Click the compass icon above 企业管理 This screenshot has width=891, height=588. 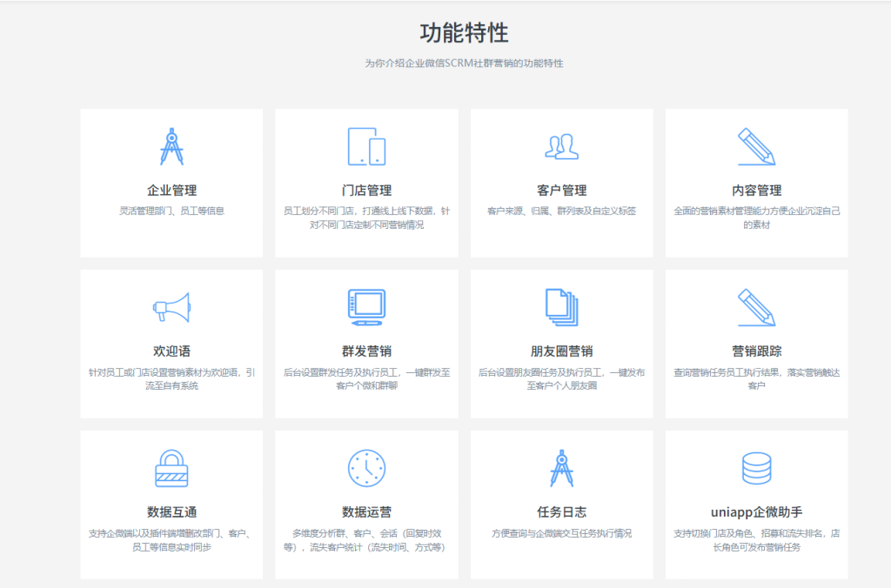171,146
